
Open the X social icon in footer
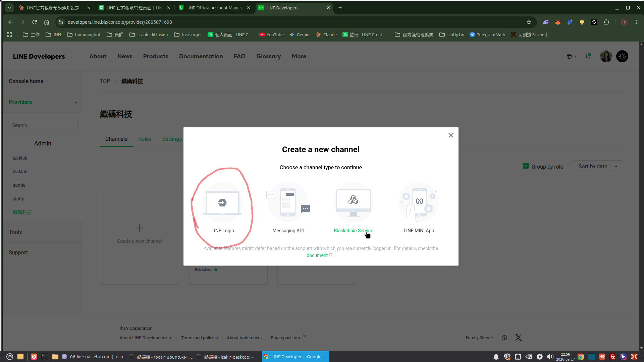pyautogui.click(x=519, y=337)
